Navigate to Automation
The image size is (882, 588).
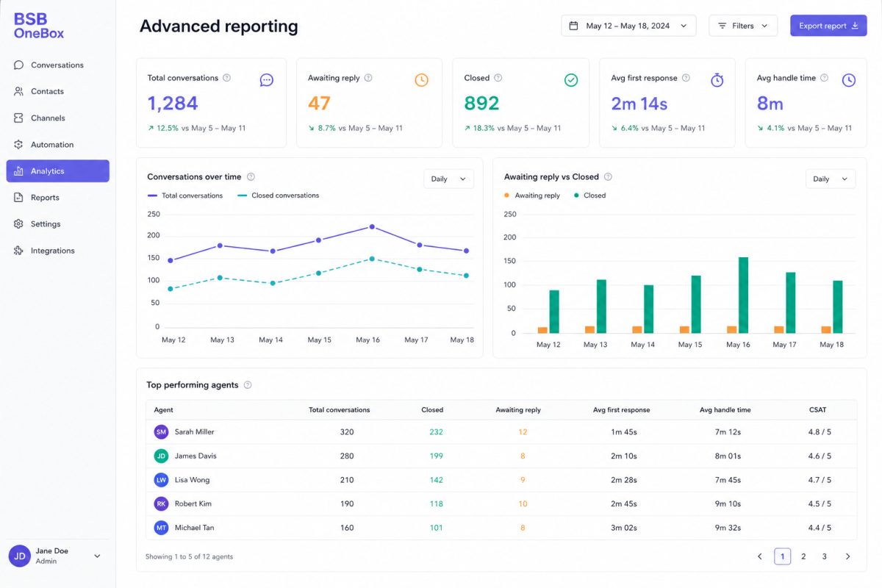pos(57,144)
